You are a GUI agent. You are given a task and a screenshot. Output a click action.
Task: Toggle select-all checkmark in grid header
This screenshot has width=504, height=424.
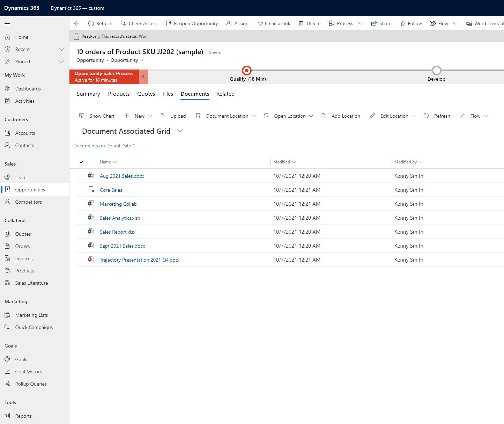pos(81,162)
